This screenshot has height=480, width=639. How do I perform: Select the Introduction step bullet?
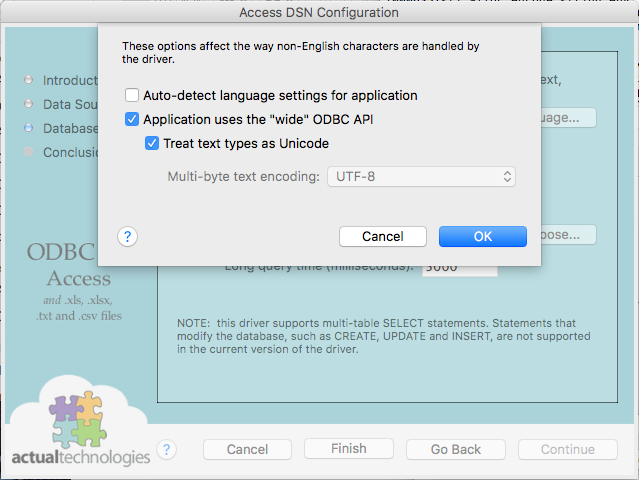coord(29,80)
